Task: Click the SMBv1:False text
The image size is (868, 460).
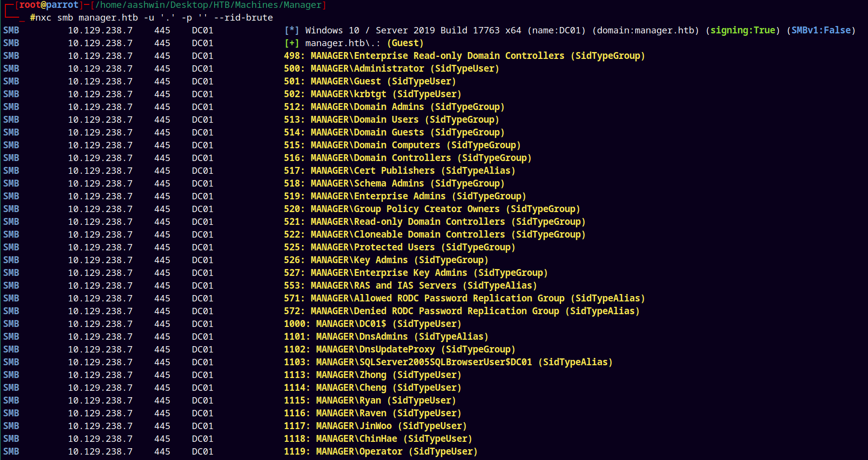Action: [x=821, y=30]
